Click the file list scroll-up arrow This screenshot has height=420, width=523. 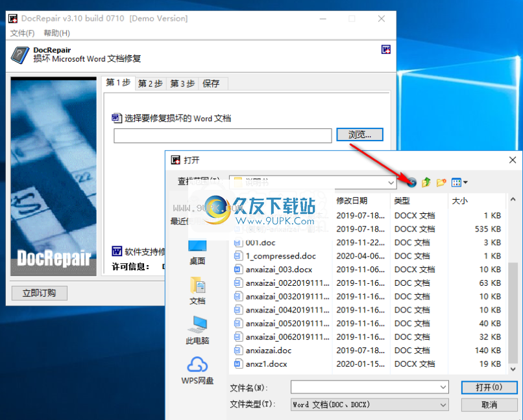[x=513, y=200]
